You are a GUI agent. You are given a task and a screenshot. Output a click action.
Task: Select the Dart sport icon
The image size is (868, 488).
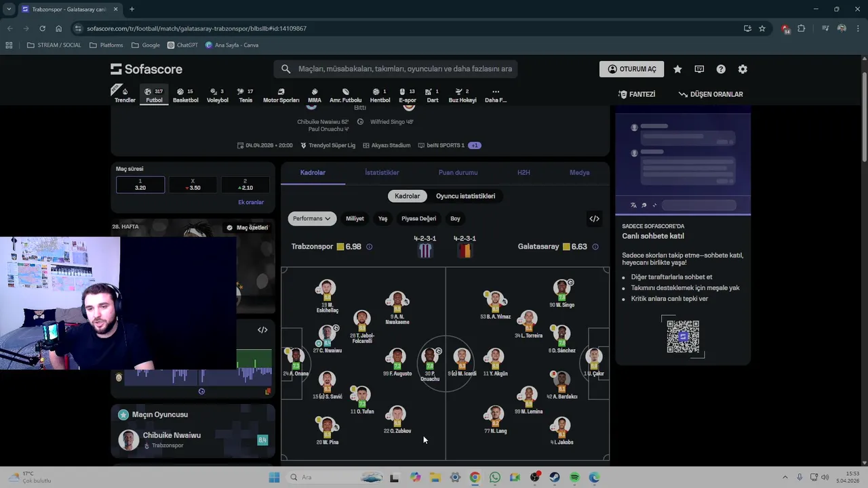tap(432, 95)
